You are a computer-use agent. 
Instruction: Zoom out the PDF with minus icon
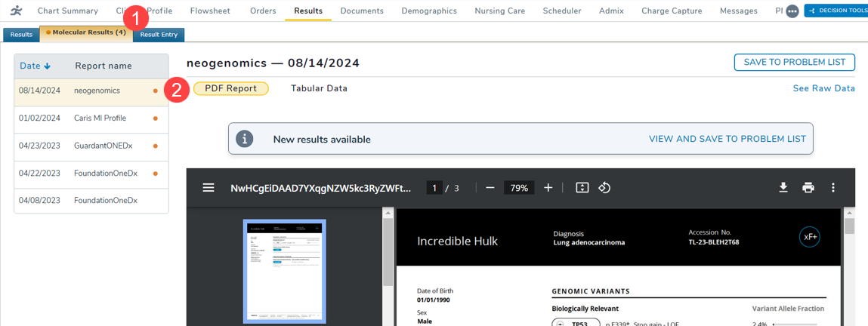[490, 188]
